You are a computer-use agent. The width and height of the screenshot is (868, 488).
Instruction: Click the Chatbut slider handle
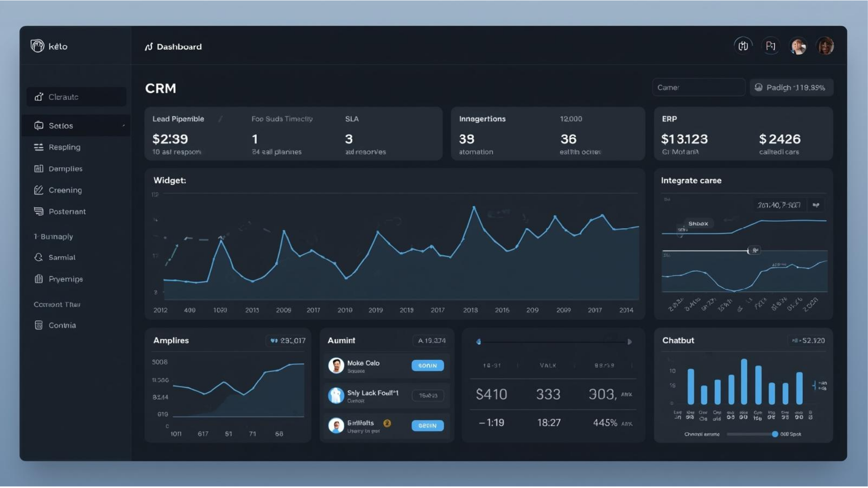pyautogui.click(x=775, y=434)
